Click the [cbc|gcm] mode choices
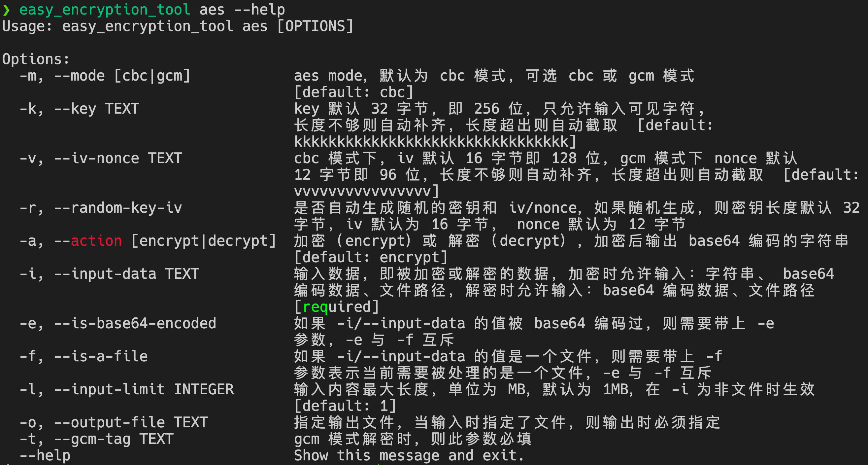The width and height of the screenshot is (868, 465). (x=152, y=76)
